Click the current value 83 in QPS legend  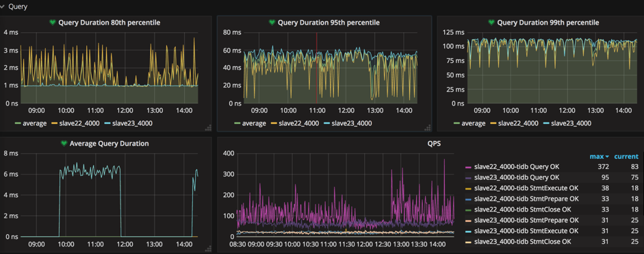pos(634,166)
